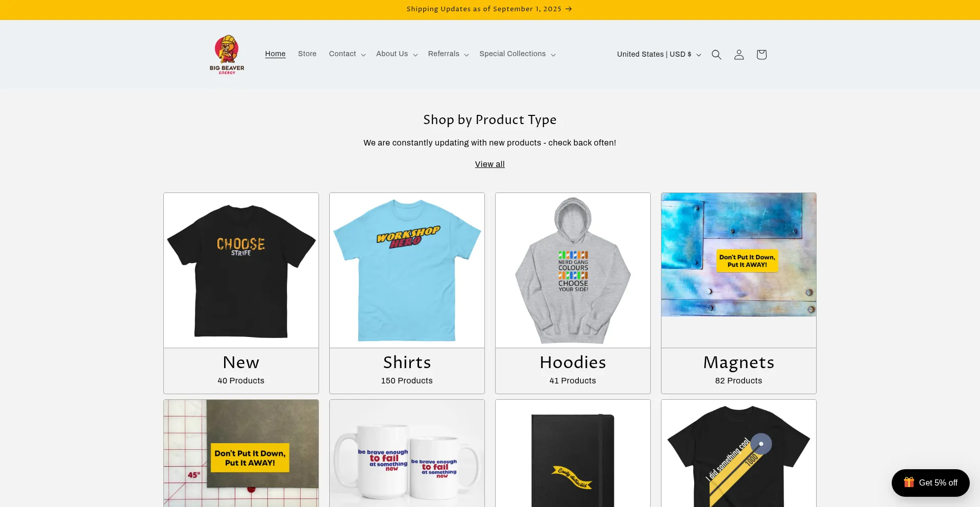Open the New black Choose Strife shirt image
The height and width of the screenshot is (507, 980).
241,271
